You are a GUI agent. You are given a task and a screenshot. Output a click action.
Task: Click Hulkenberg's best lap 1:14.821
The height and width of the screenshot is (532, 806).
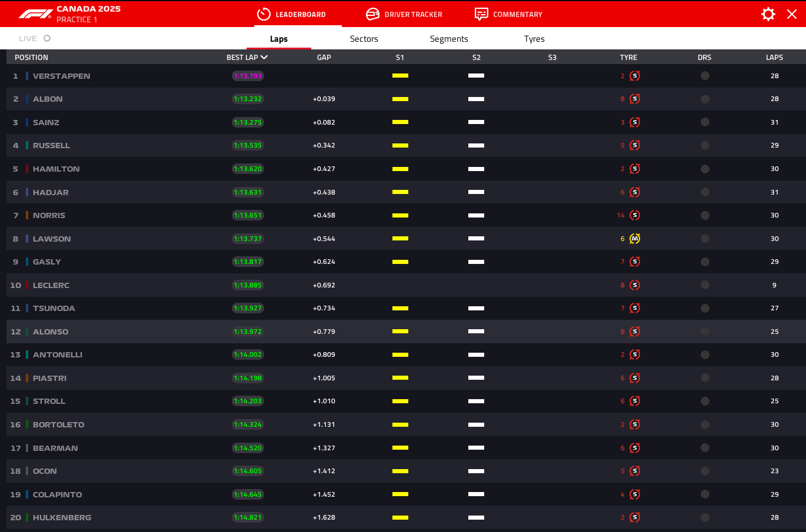(248, 517)
